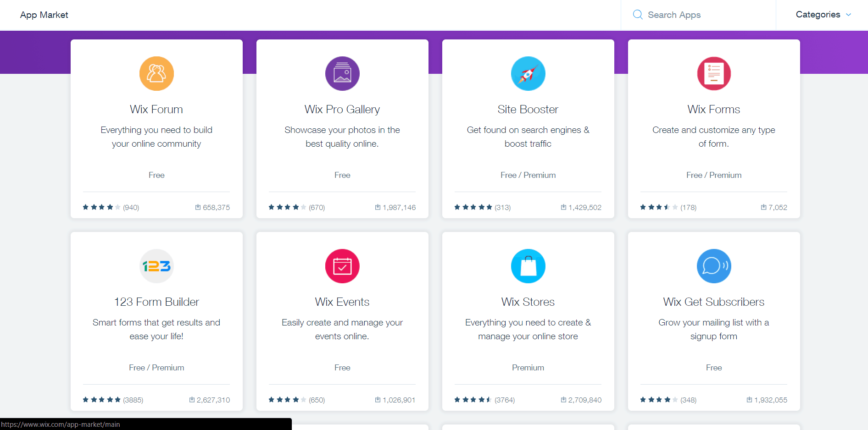
Task: Click 'Easily create and manage your events' text
Action: pyautogui.click(x=342, y=329)
